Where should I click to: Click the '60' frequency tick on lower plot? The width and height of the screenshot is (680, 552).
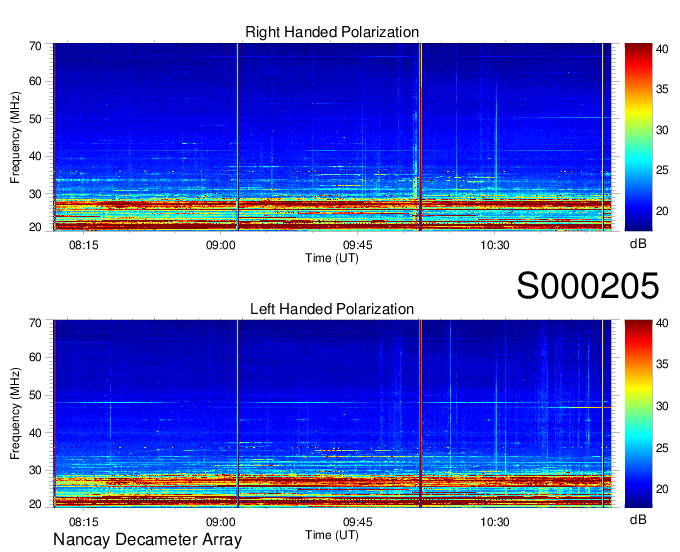pos(35,357)
